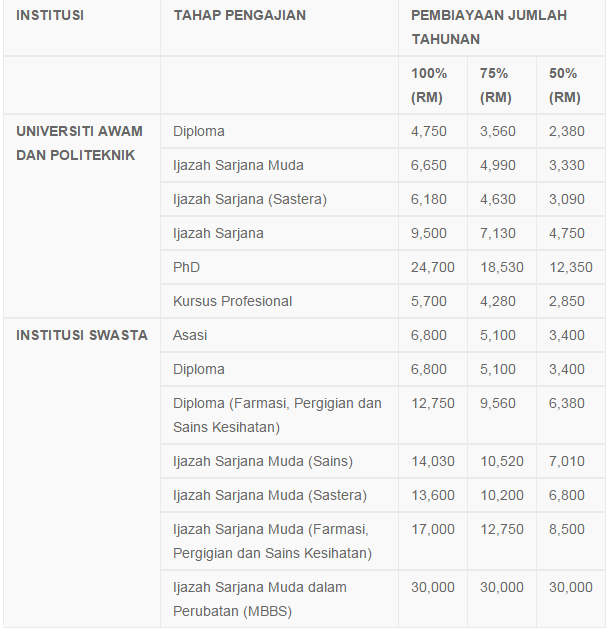Click Ijazah Sarjana Muda dalam Perubatan (MBBS)

(x=259, y=599)
